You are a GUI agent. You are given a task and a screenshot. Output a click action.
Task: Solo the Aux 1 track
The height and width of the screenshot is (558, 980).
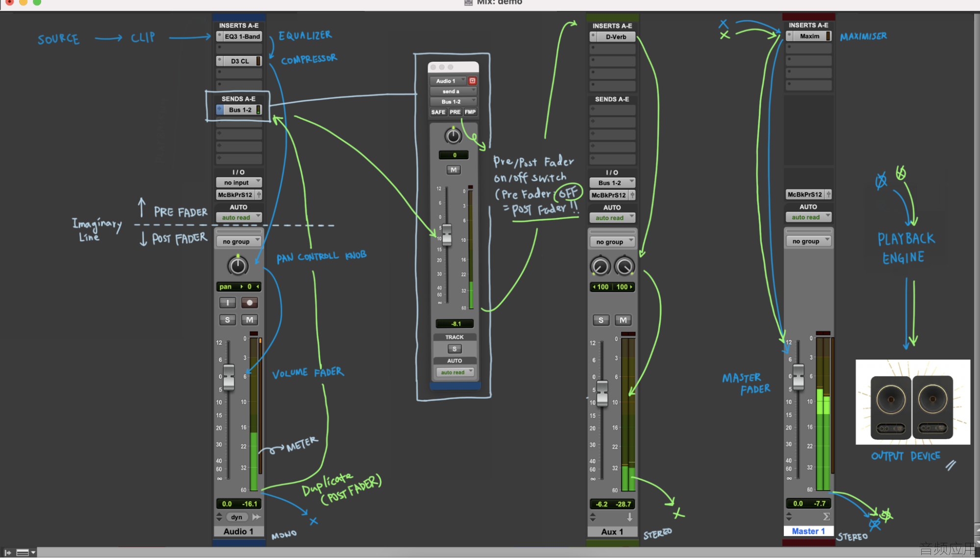click(601, 320)
